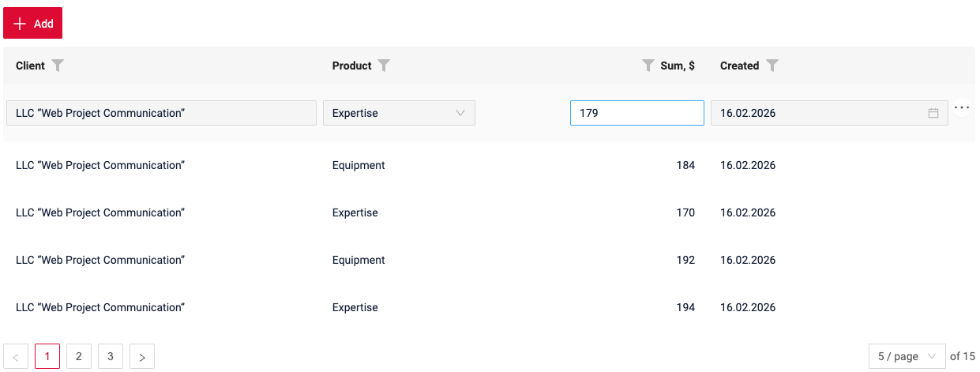Open the Client column filter icon
The image size is (980, 372).
click(x=58, y=66)
